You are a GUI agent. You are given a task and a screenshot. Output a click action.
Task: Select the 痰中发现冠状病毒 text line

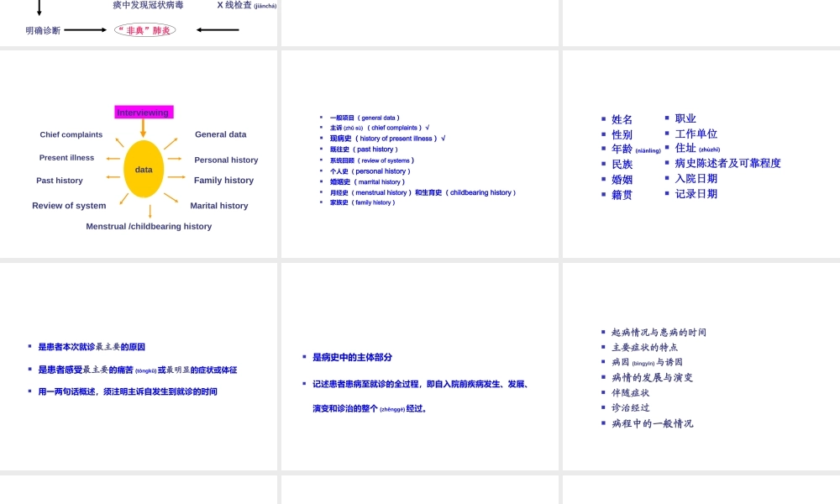point(148,5)
